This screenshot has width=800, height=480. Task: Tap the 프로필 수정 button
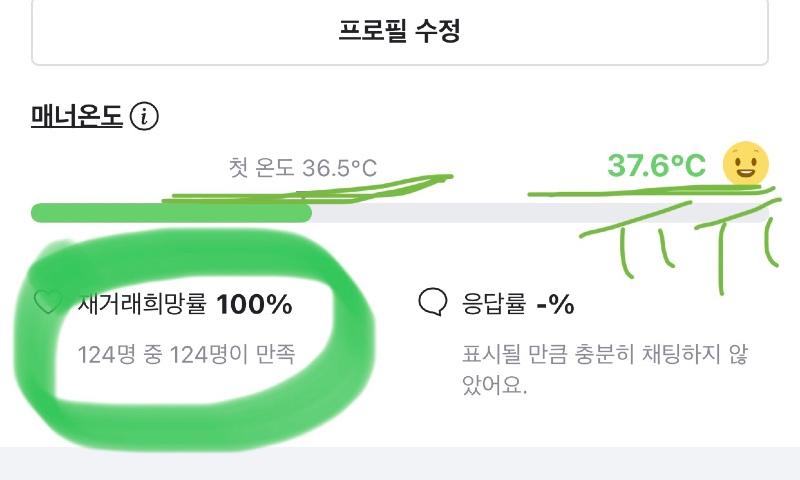[x=400, y=31]
